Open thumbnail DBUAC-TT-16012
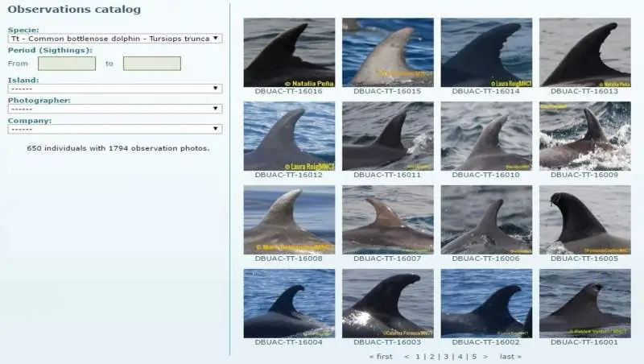Viewport: 644px width, 364px height. pos(289,135)
